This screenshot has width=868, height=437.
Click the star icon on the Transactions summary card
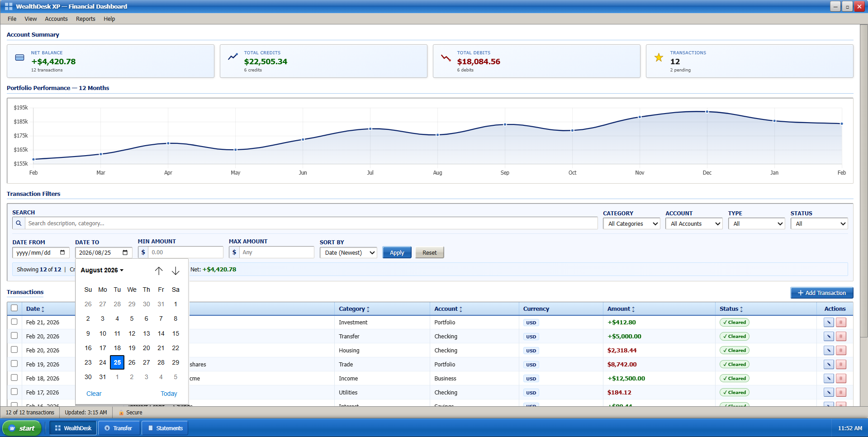coord(659,57)
